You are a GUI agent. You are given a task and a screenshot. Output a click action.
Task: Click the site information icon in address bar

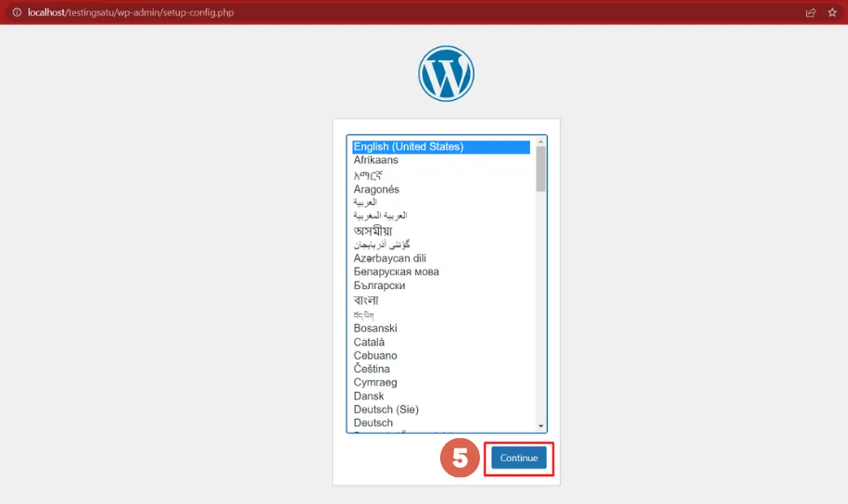tap(17, 12)
